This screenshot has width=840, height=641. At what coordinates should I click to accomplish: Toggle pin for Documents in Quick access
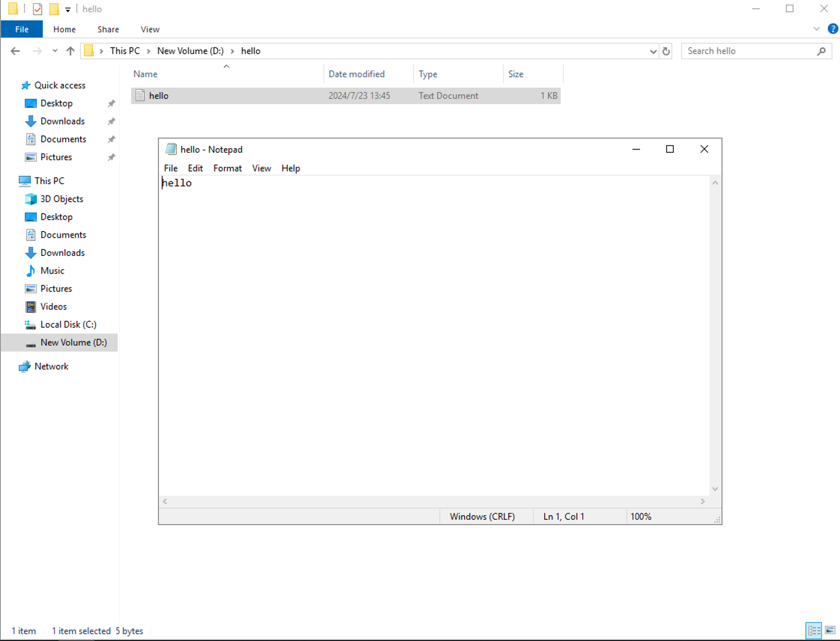click(x=112, y=139)
